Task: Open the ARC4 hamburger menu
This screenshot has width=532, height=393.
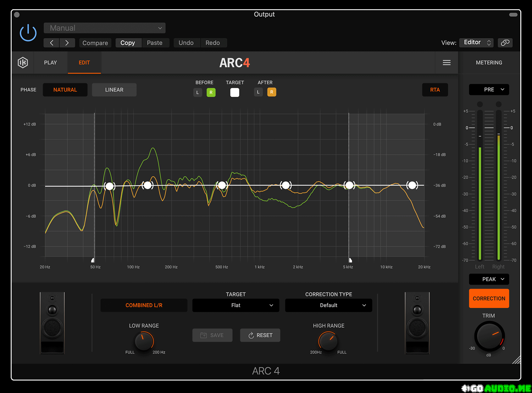Action: pos(447,63)
